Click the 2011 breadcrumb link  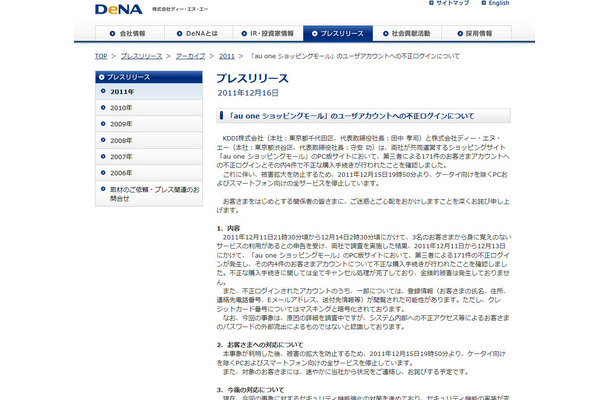tap(226, 56)
